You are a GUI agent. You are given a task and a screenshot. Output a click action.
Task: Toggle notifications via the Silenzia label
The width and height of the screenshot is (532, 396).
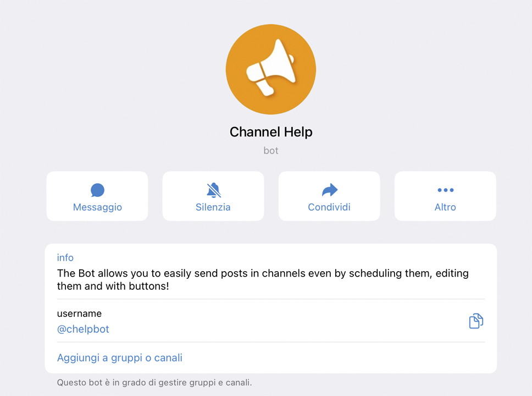[213, 207]
